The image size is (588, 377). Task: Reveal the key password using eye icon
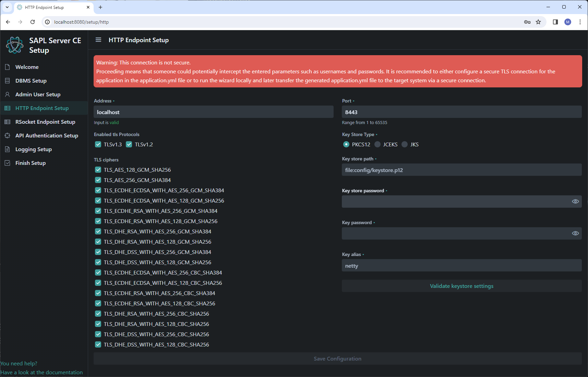575,233
